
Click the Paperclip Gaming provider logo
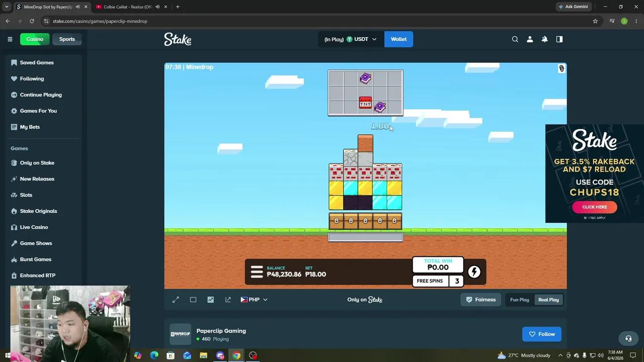(180, 334)
